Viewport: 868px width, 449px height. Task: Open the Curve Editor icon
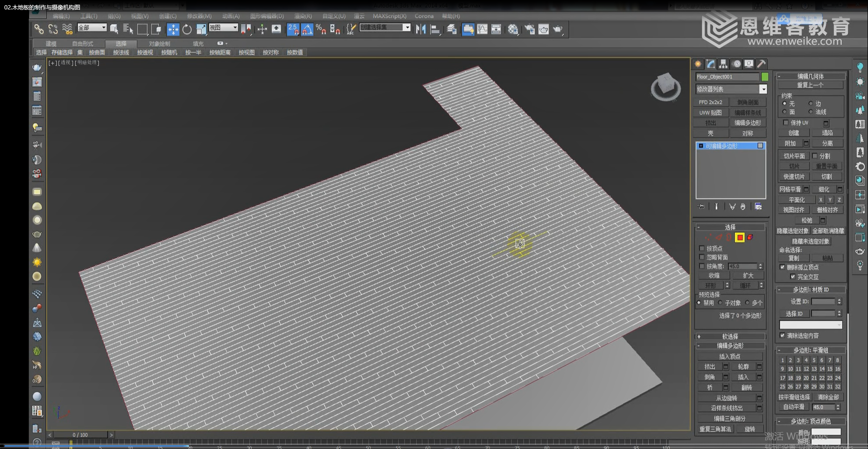point(482,29)
